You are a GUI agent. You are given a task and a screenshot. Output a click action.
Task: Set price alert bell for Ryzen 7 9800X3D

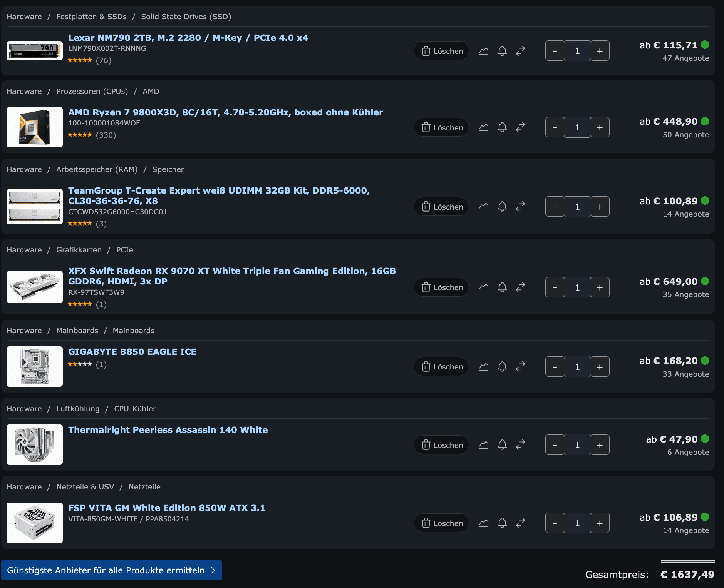tap(502, 127)
